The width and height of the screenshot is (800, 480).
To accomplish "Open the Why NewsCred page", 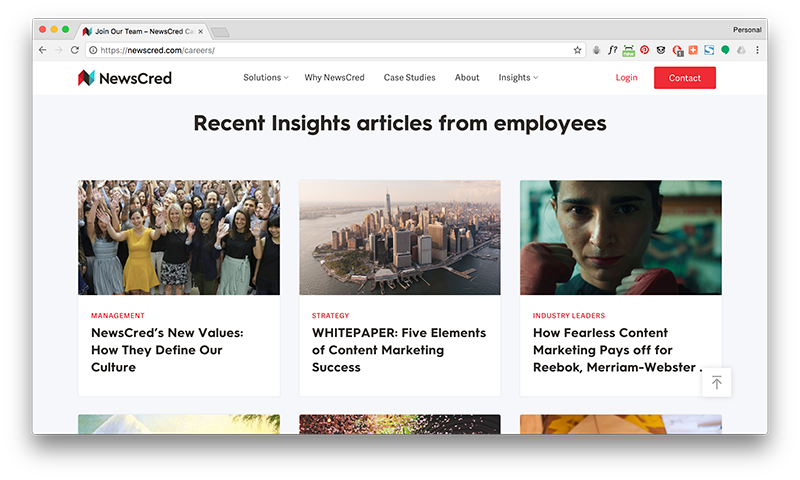I will click(334, 78).
